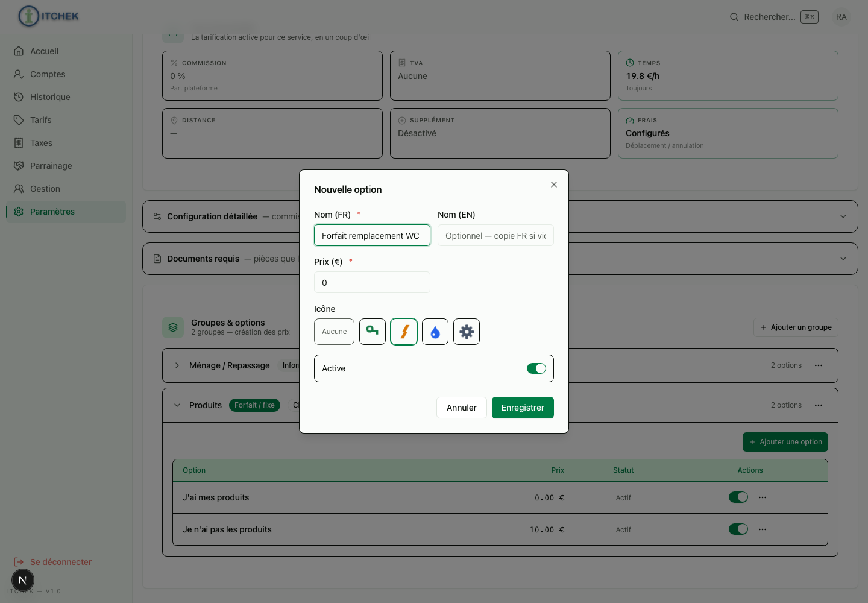Screen dimensions: 868x603
Task: Click the Comptes user icon
Action: point(19,74)
